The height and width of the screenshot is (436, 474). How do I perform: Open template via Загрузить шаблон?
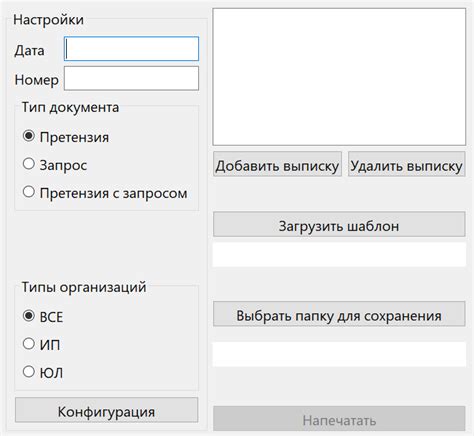339,224
